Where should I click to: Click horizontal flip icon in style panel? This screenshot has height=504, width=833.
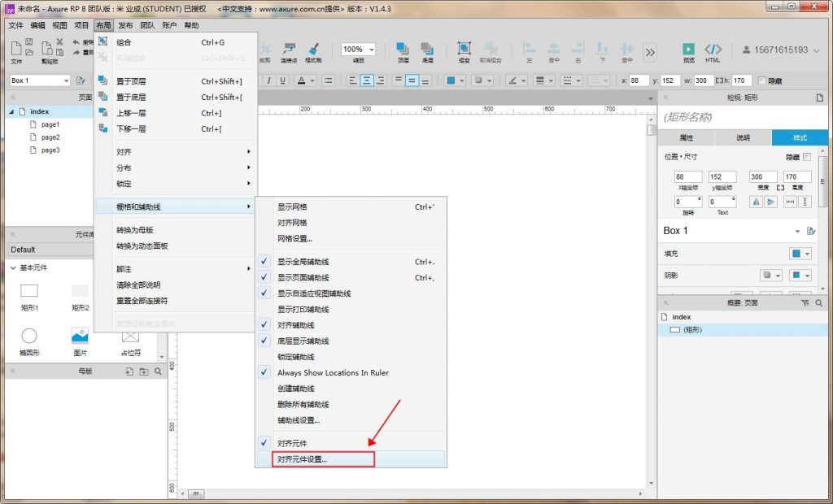(x=757, y=202)
